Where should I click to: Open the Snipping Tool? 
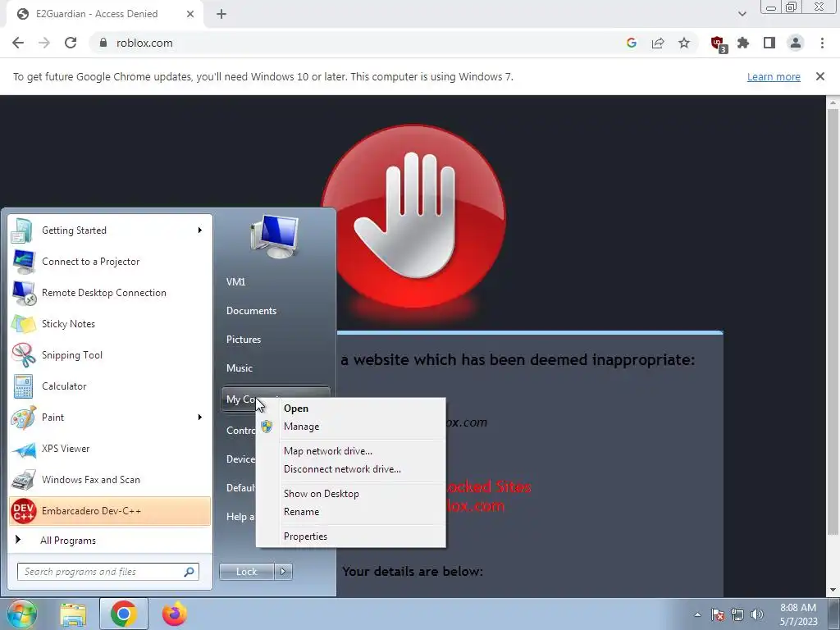tap(110, 354)
